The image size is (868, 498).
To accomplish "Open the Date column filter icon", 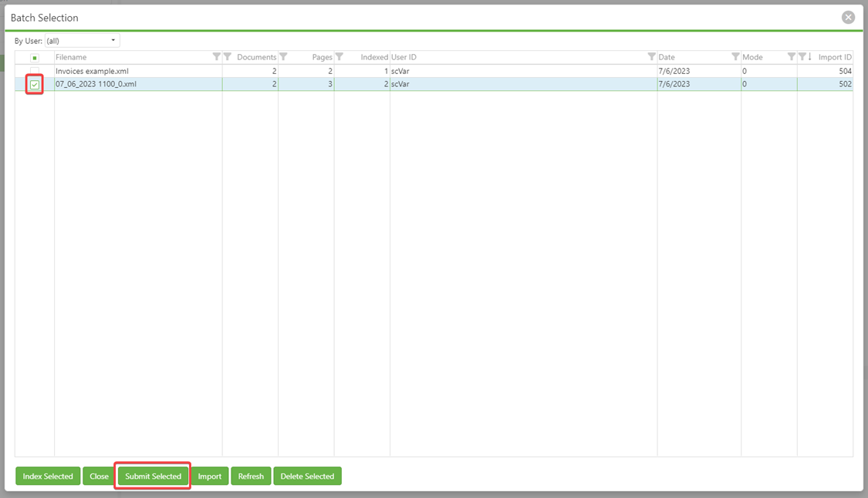I will 735,57.
